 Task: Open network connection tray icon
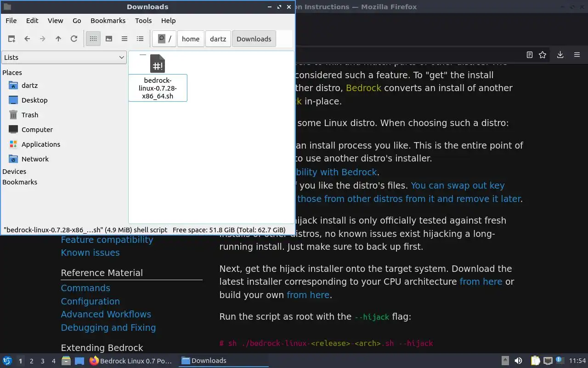(548, 361)
